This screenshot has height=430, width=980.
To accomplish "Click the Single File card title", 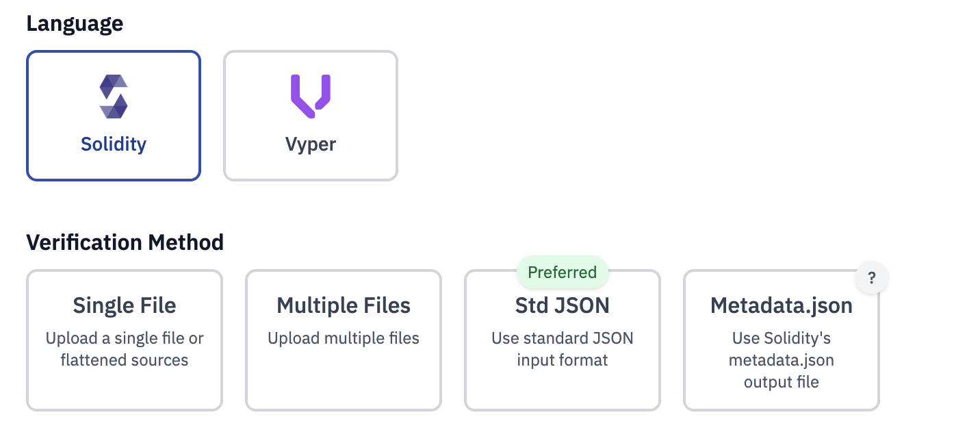I will pyautogui.click(x=124, y=305).
